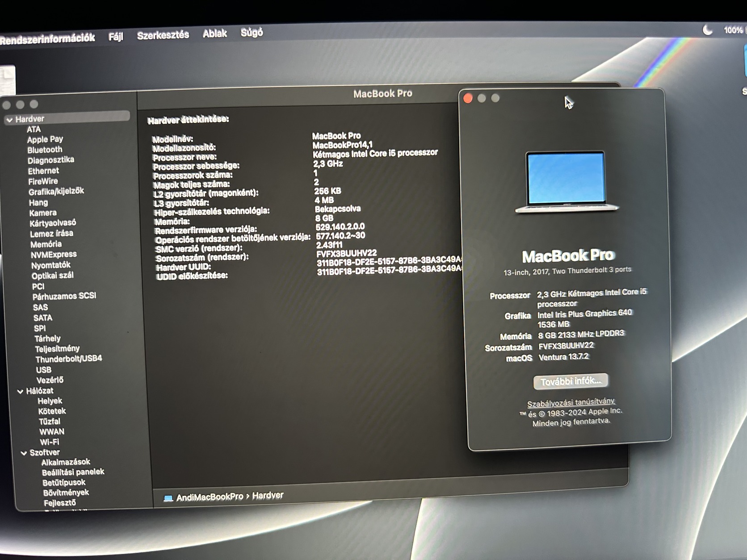Collapse the Hardver section chevron
This screenshot has height=560, width=747.
pos(9,120)
